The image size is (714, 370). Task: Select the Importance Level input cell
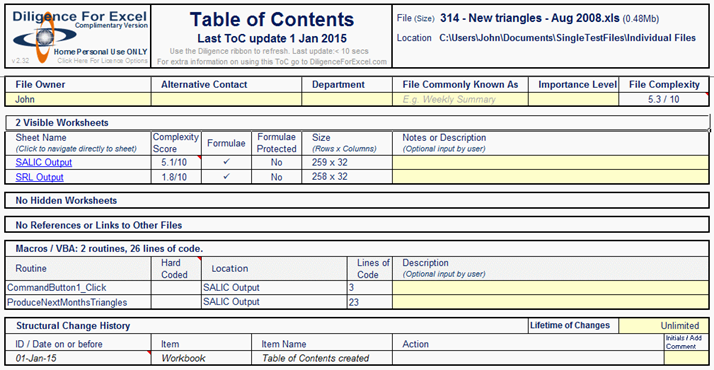[573, 99]
